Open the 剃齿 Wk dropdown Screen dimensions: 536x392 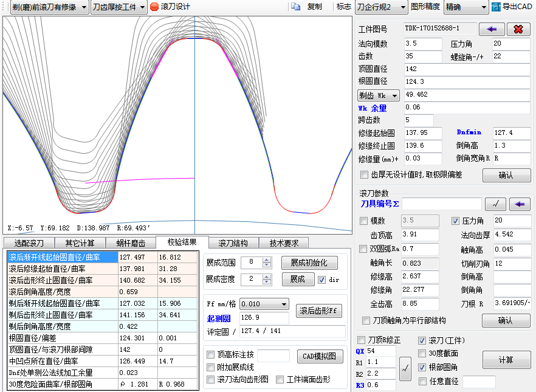pos(379,95)
